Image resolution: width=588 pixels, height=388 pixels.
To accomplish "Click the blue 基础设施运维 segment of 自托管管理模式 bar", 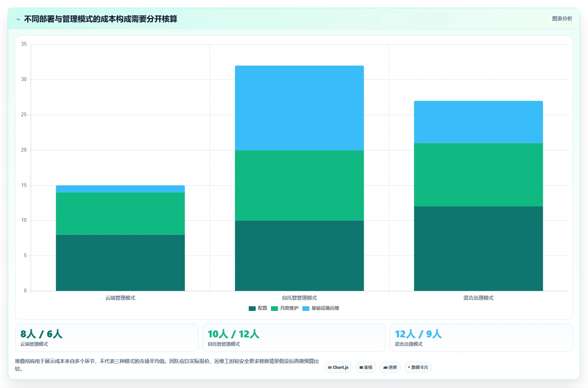I will [299, 108].
